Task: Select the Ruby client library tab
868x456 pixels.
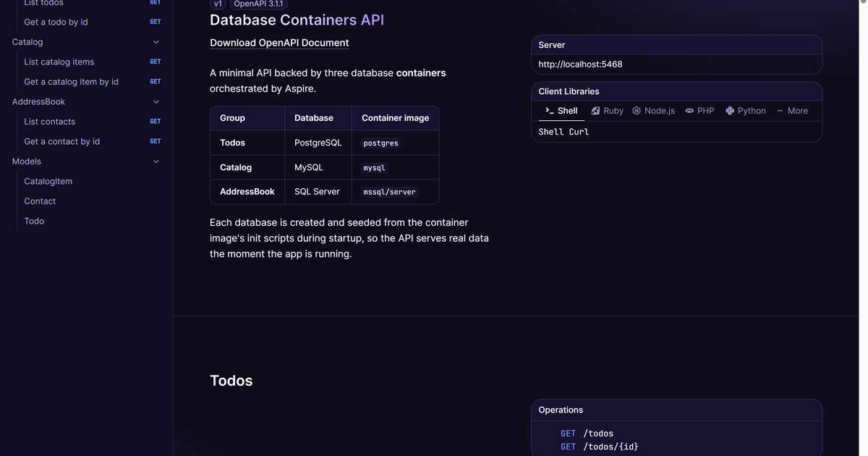Action: pos(607,111)
